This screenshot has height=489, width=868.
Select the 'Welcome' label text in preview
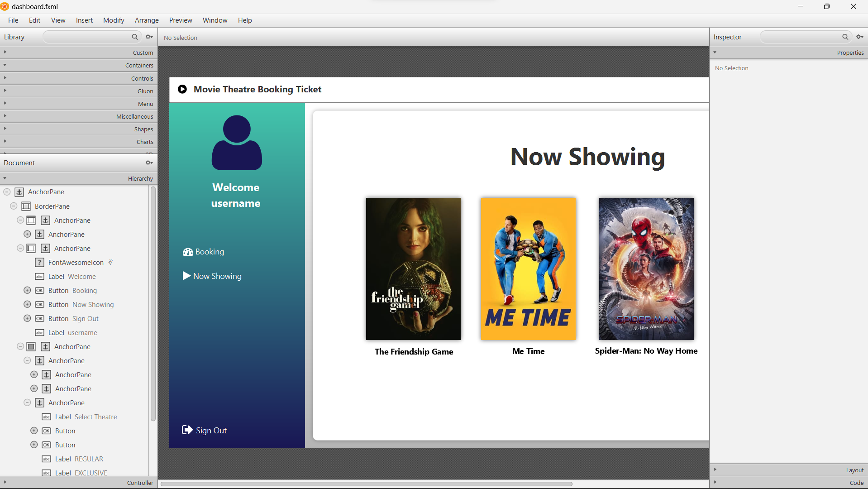click(236, 187)
